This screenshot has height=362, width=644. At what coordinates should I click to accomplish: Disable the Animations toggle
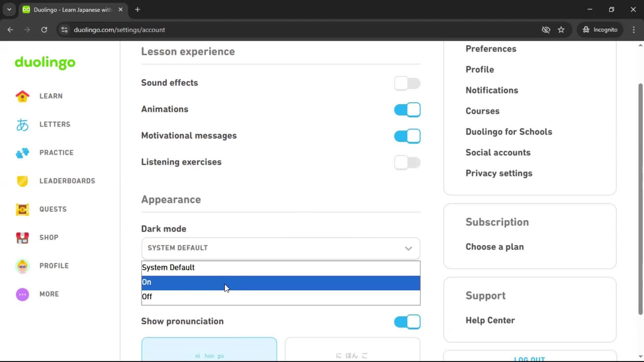pos(407,110)
